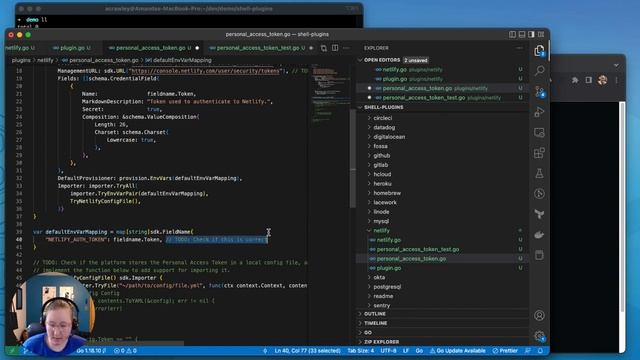Open the Source Control view
This screenshot has width=640, height=360.
539,92
